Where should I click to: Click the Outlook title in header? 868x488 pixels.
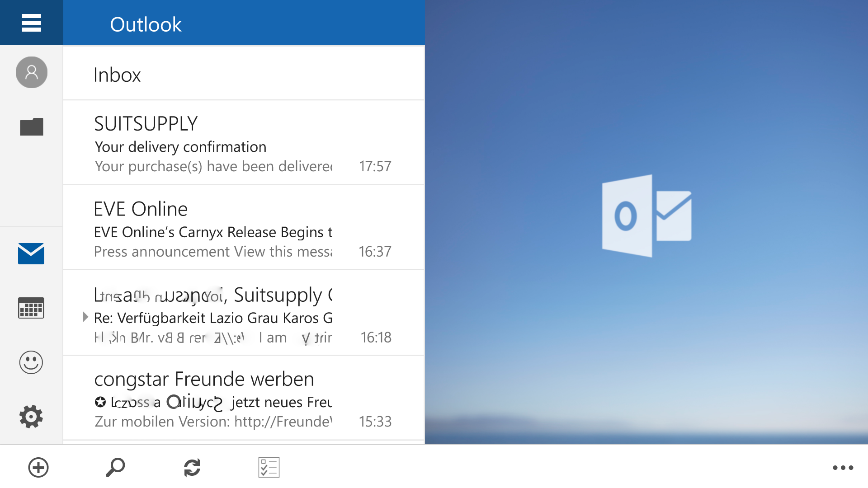pos(146,24)
